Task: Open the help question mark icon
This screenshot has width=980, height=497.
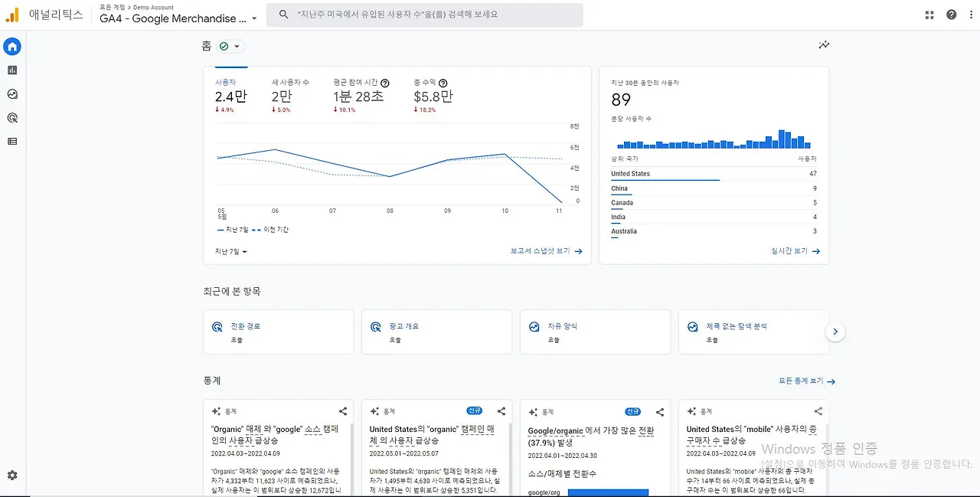Action: tap(951, 15)
